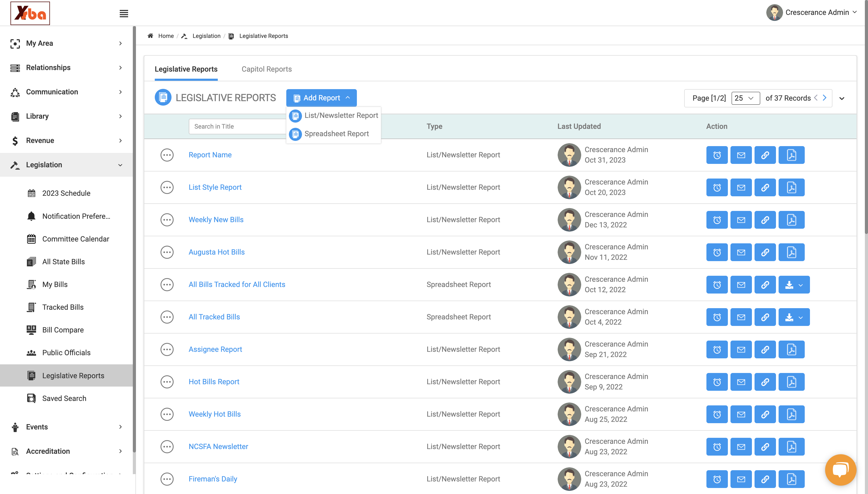The width and height of the screenshot is (868, 494).
Task: Click the email icon for All Tracked Bills
Action: tap(741, 317)
